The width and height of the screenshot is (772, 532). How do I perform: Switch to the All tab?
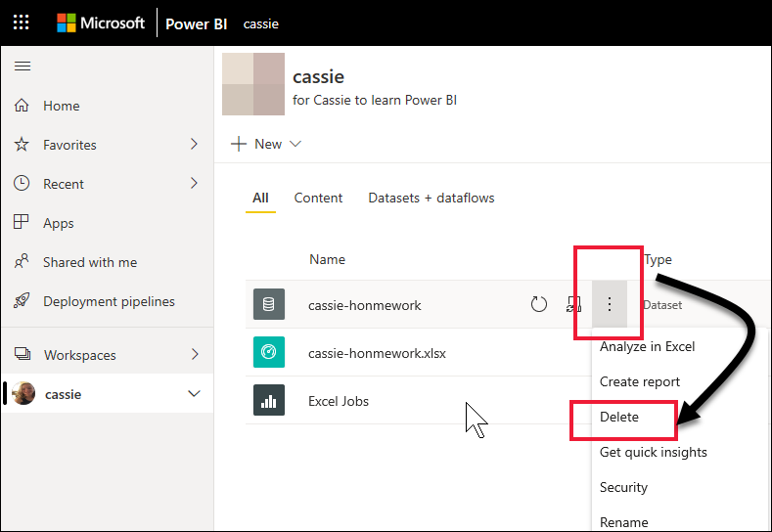pyautogui.click(x=260, y=198)
